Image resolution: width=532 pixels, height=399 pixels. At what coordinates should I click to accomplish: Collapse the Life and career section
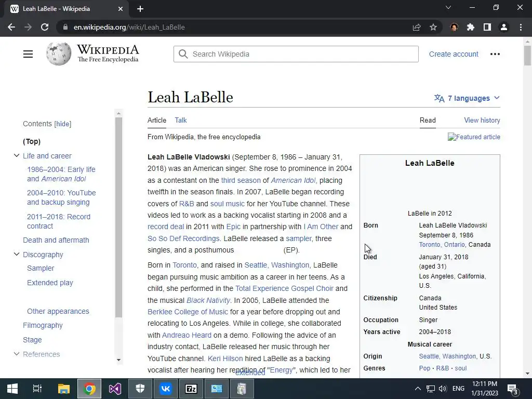coord(16,155)
